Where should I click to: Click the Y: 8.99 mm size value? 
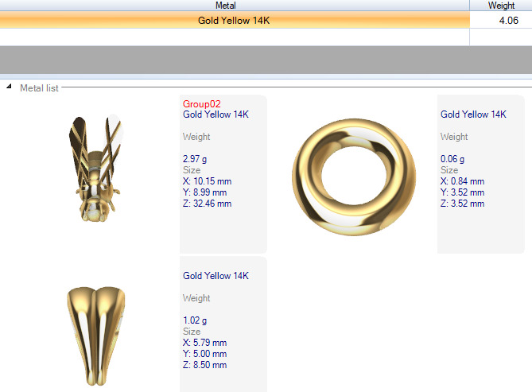point(204,192)
